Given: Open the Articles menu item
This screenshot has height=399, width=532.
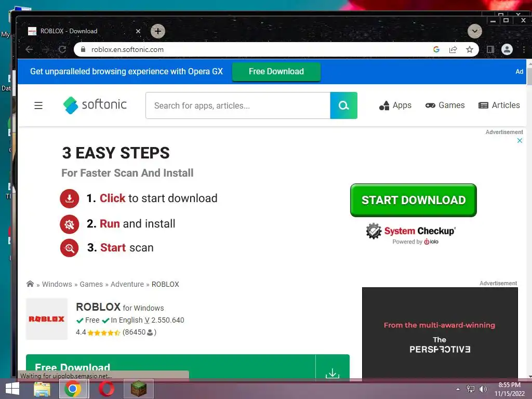Looking at the screenshot, I should tap(499, 105).
